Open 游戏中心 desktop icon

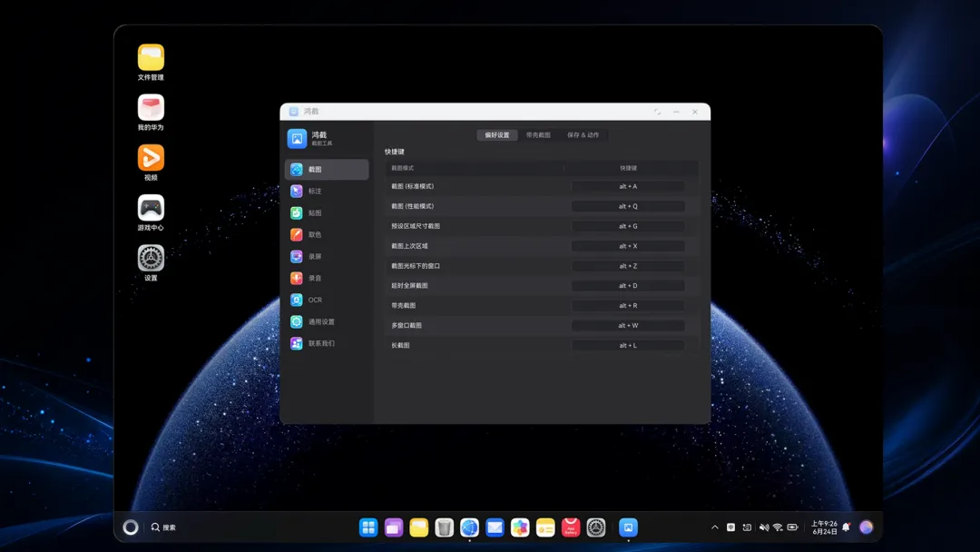[x=151, y=212]
